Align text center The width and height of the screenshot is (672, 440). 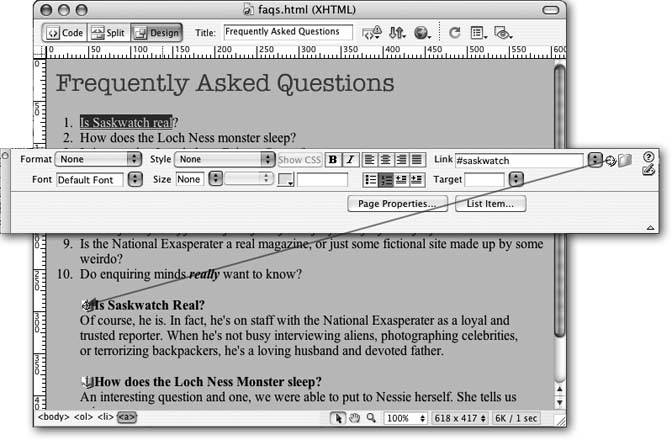point(385,160)
